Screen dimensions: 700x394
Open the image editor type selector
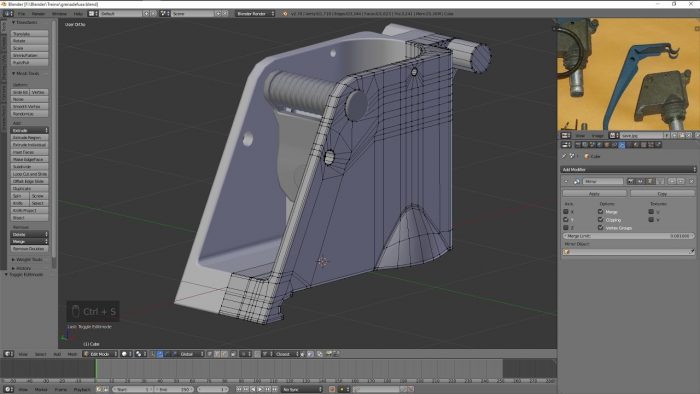point(566,135)
